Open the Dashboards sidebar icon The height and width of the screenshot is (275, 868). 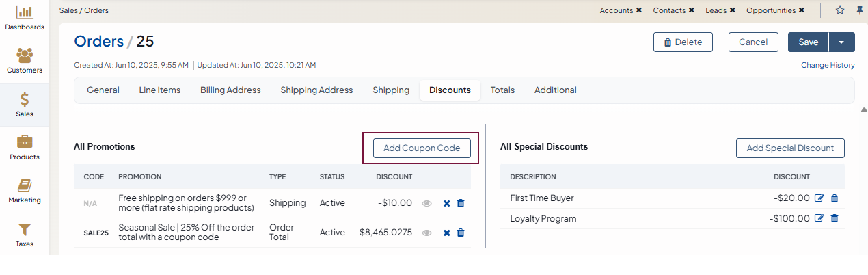(25, 13)
